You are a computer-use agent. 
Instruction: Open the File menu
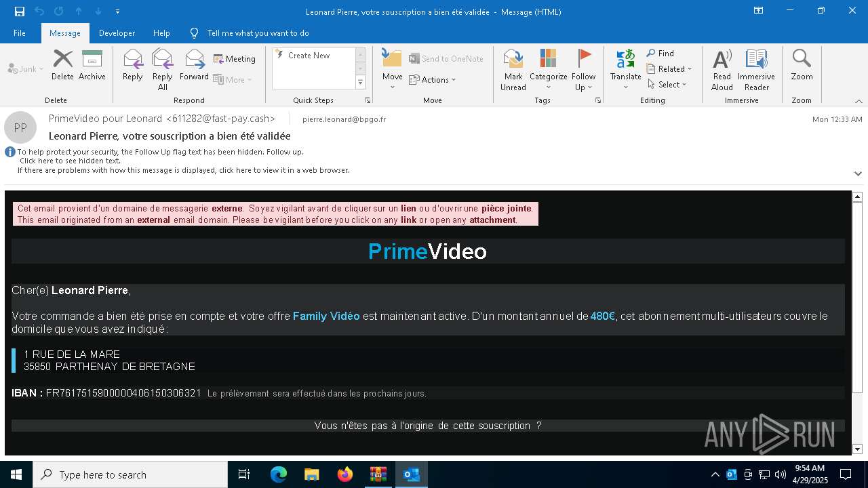pyautogui.click(x=20, y=33)
